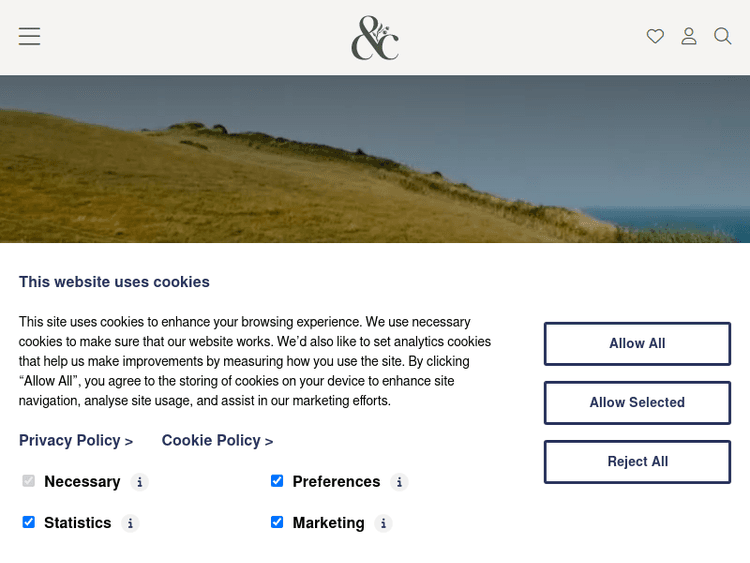Image resolution: width=750 pixels, height=563 pixels.
Task: Disable the Marketing cookies checkbox
Action: coord(277,522)
